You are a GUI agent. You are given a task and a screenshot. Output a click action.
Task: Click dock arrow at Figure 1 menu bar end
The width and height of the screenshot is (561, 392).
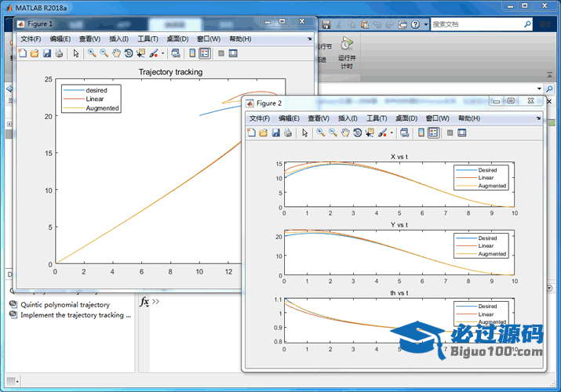point(309,38)
